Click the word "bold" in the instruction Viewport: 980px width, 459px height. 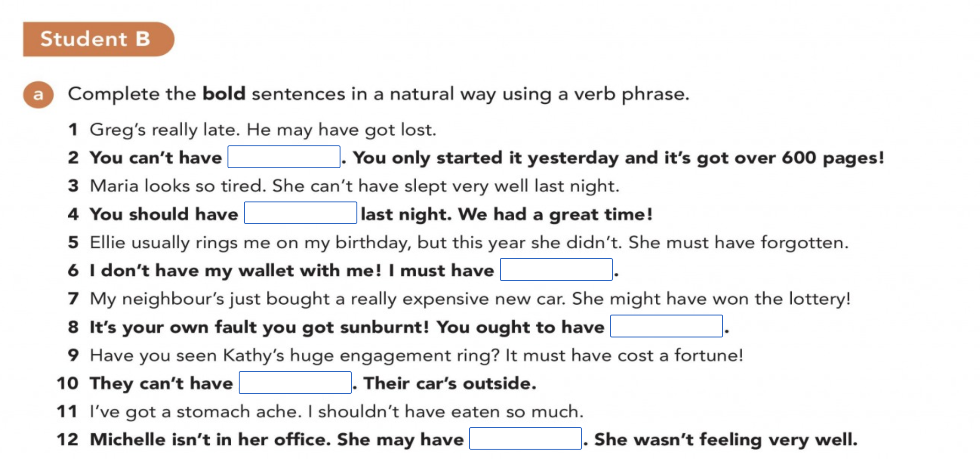tap(224, 94)
